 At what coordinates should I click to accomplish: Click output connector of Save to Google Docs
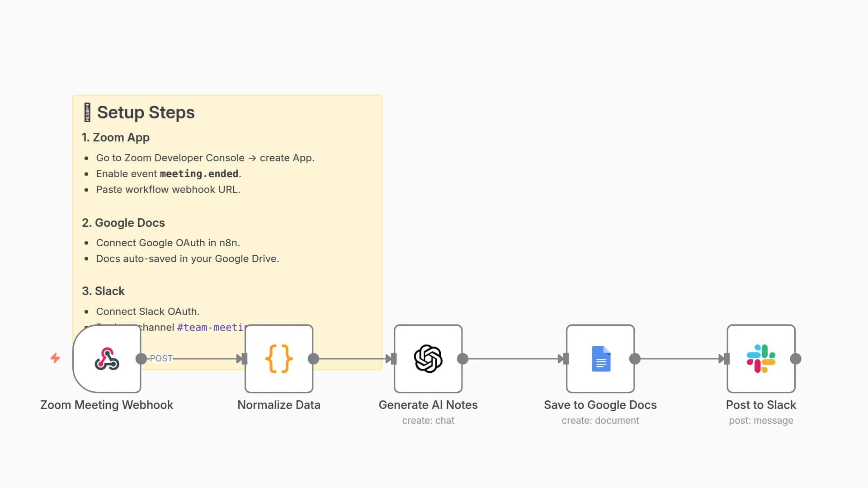point(635,359)
